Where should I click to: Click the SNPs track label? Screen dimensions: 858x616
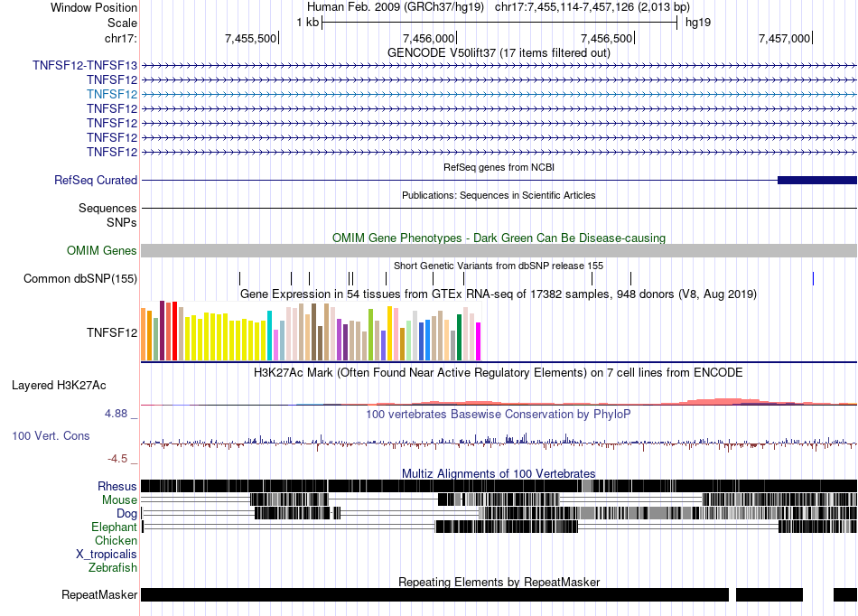pos(122,223)
